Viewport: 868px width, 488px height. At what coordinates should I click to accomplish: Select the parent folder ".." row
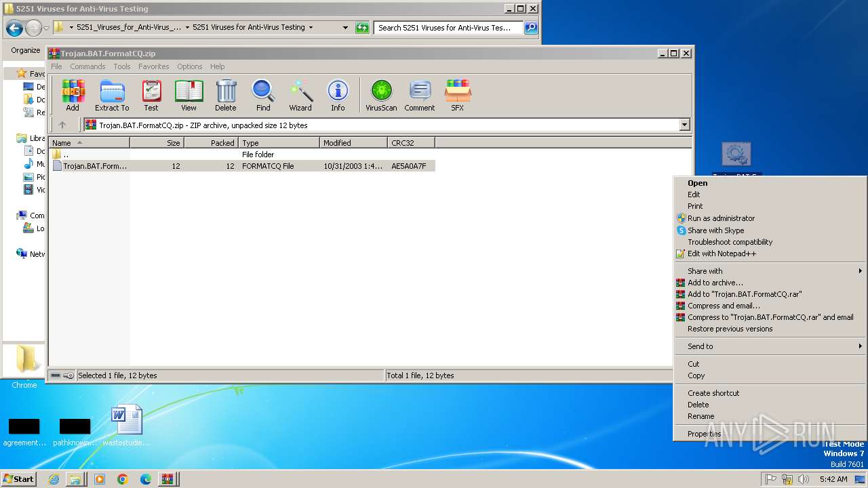coord(242,155)
